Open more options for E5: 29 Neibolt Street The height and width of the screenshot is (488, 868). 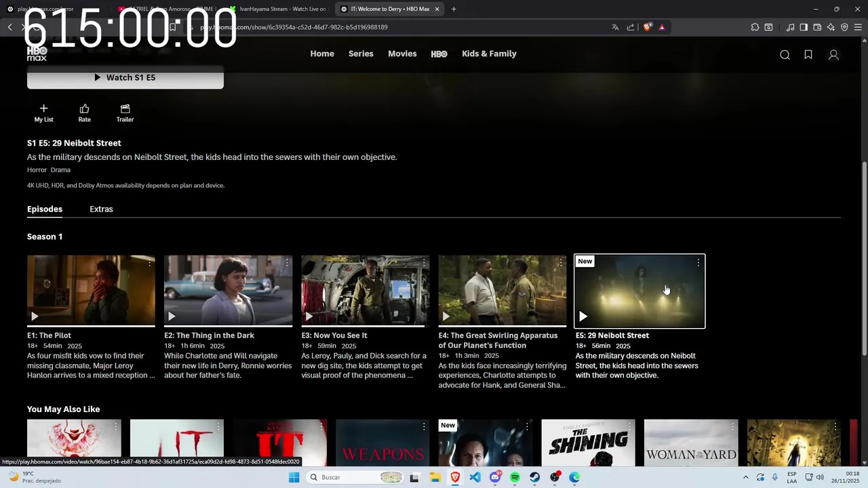(698, 262)
